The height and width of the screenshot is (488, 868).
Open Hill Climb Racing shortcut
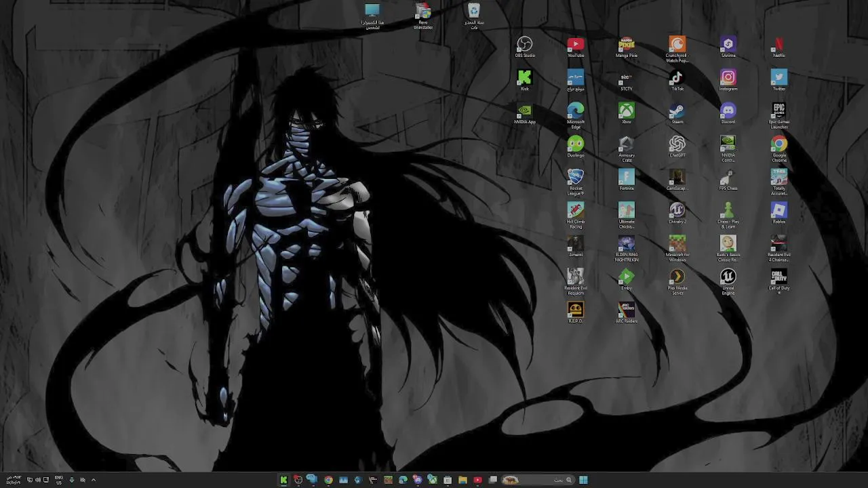[x=576, y=216]
